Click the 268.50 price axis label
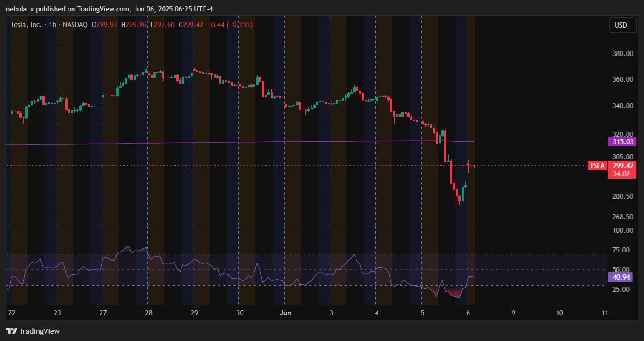This screenshot has height=341, width=644. [x=623, y=217]
